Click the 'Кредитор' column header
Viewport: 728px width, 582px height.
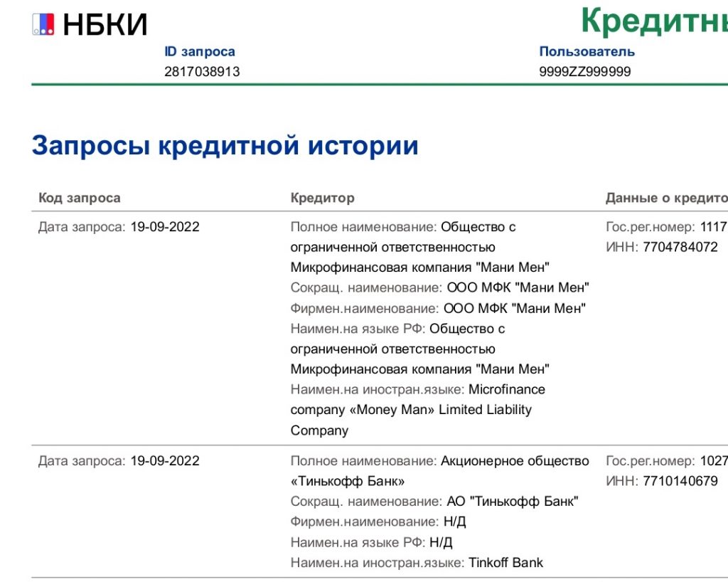click(323, 198)
